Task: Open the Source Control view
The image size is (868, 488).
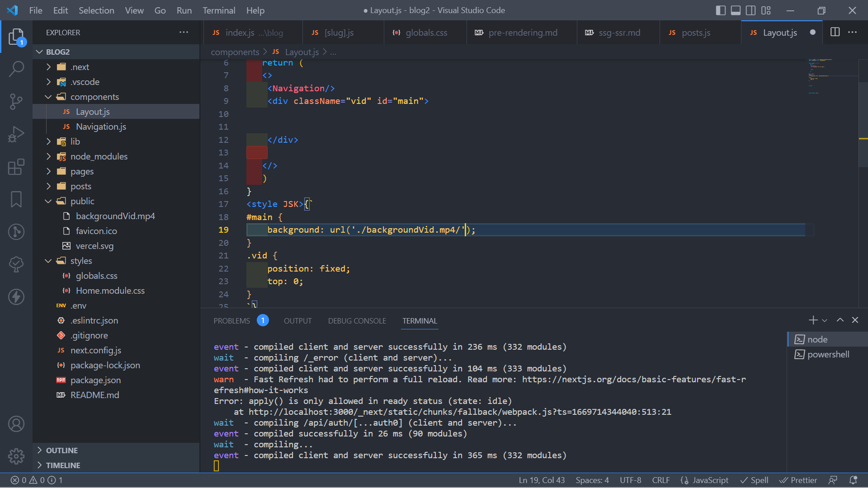Action: [16, 101]
